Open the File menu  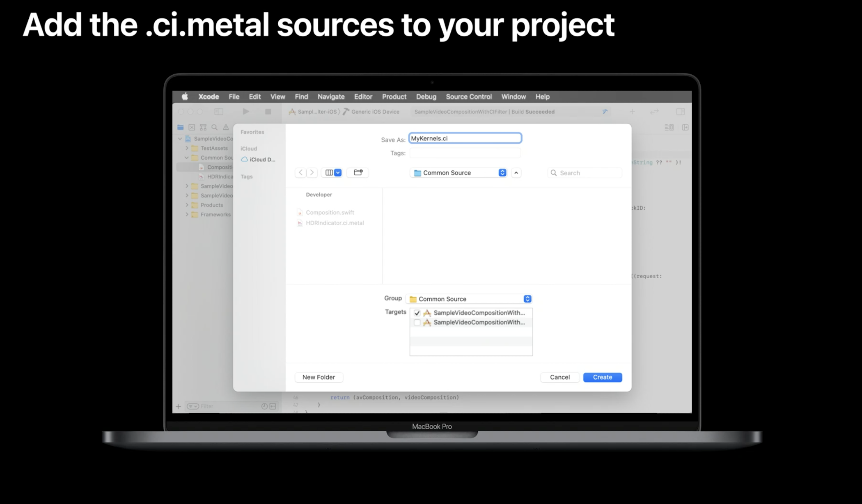[x=234, y=96]
